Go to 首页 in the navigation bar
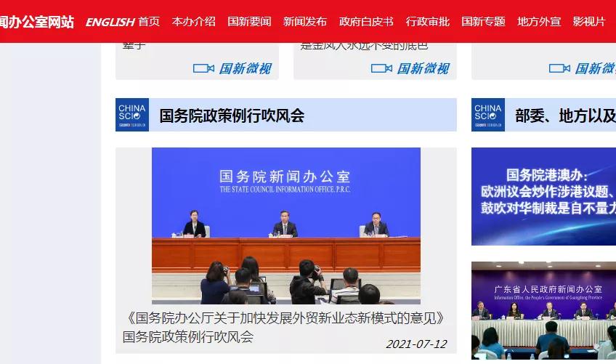This screenshot has height=364, width=616. (x=150, y=22)
